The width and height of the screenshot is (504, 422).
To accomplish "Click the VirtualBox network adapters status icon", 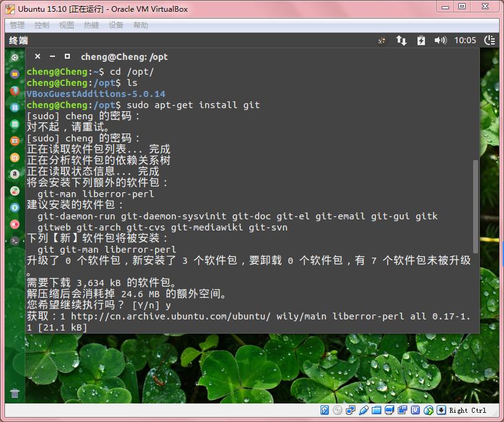I will pyautogui.click(x=350, y=410).
